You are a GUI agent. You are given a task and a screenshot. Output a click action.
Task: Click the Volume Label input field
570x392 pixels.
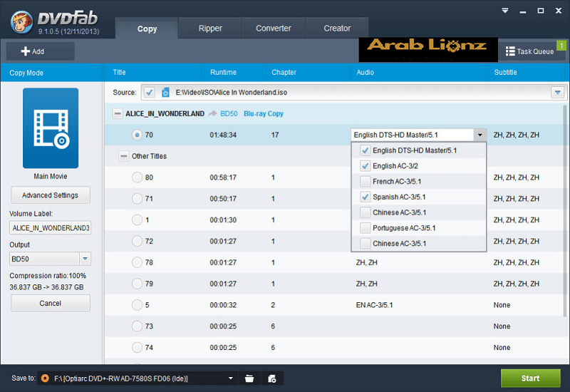click(x=51, y=228)
